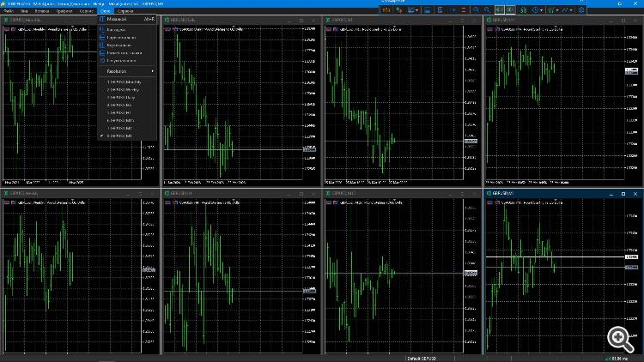This screenshot has width=644, height=362.
Task: Switch to window 3 GBPUSD,Daily in list
Action: coord(127,97)
